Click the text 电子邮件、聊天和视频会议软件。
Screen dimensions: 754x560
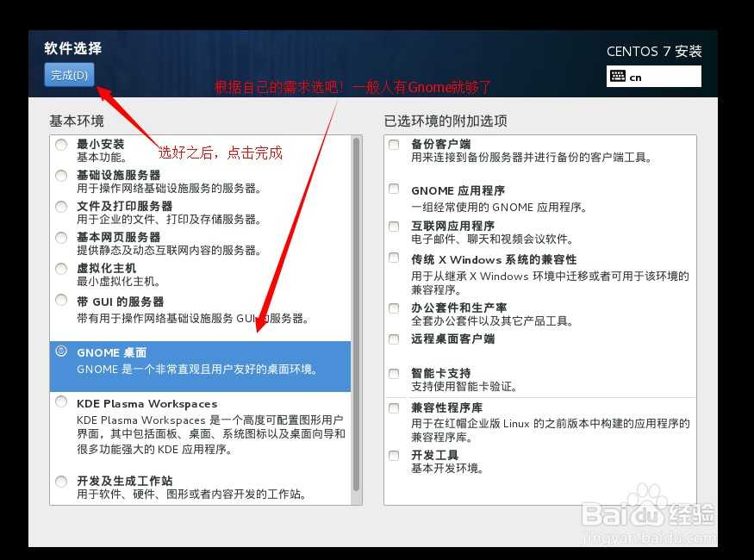[x=492, y=239]
